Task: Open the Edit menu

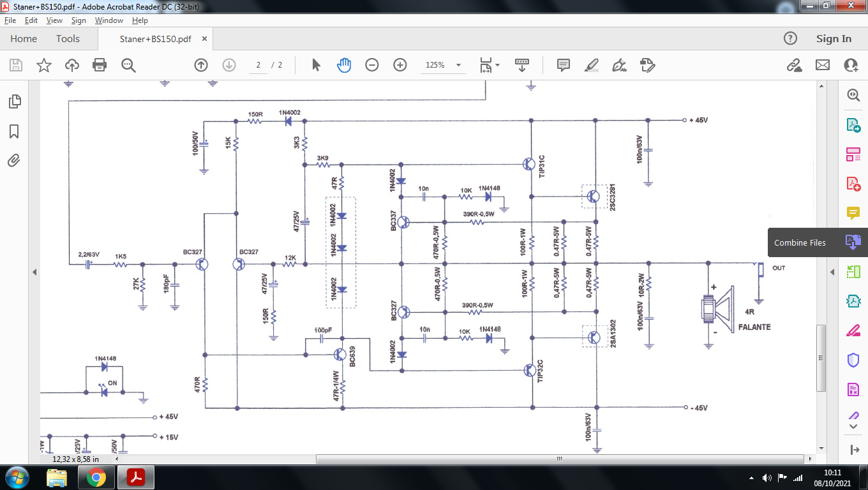Action: [x=31, y=20]
